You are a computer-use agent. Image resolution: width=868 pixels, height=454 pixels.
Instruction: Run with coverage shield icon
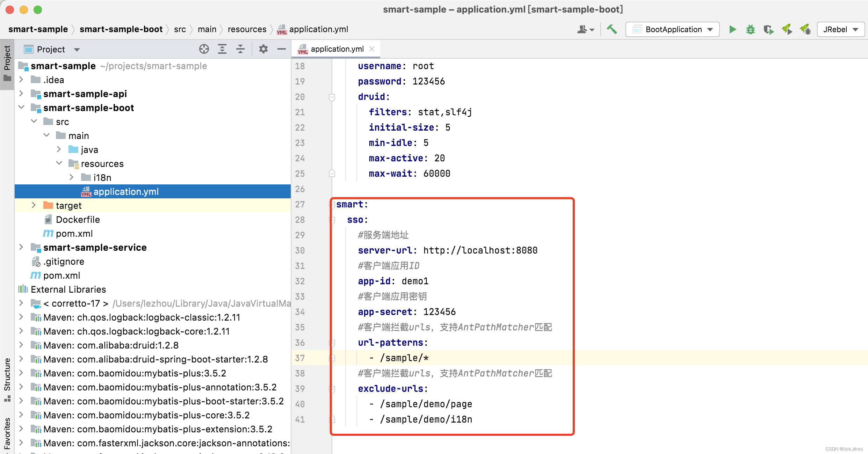pos(768,29)
